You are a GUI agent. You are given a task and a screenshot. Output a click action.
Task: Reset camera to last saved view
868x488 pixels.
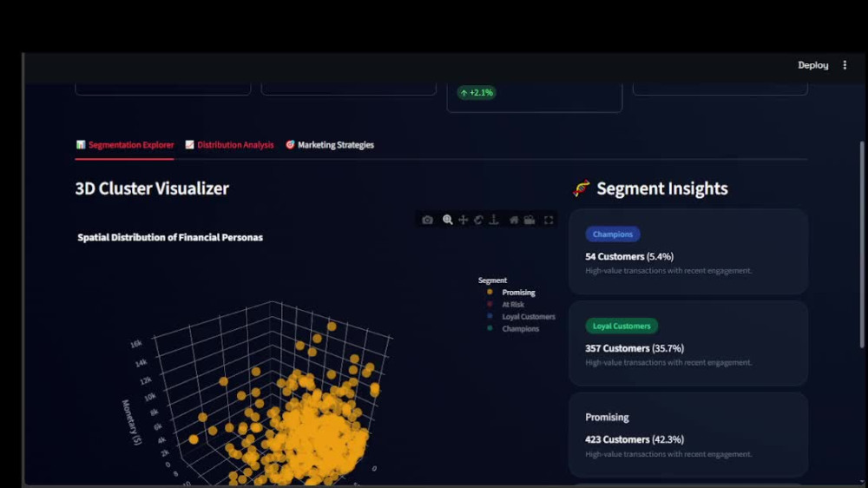[529, 220]
